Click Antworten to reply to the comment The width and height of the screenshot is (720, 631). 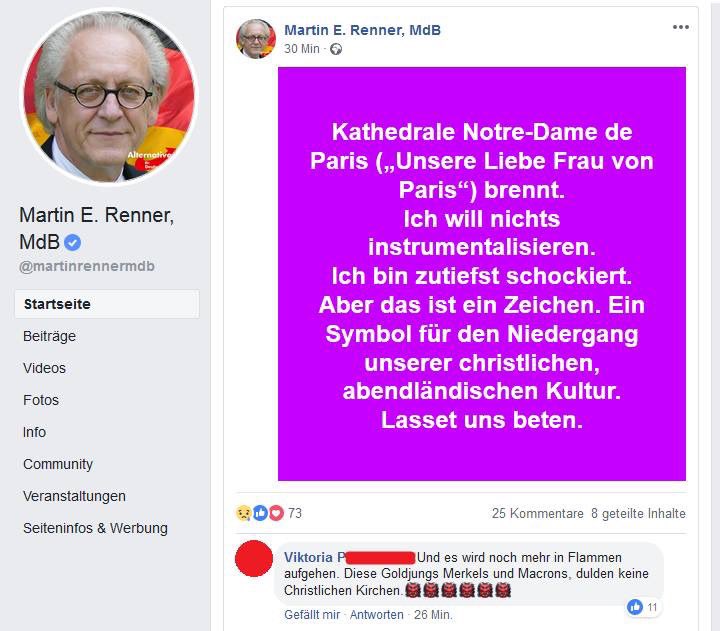(377, 614)
